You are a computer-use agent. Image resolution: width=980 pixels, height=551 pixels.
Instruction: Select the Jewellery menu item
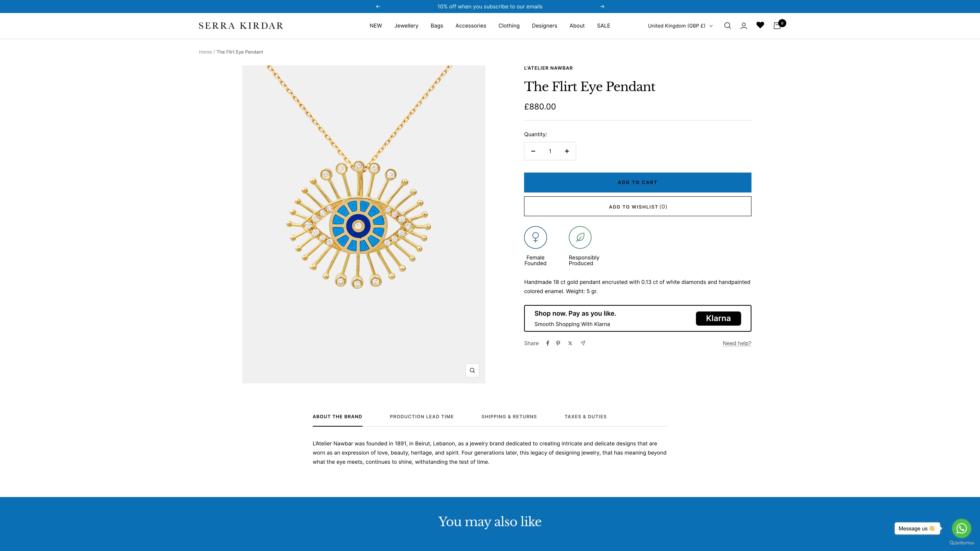pos(406,26)
